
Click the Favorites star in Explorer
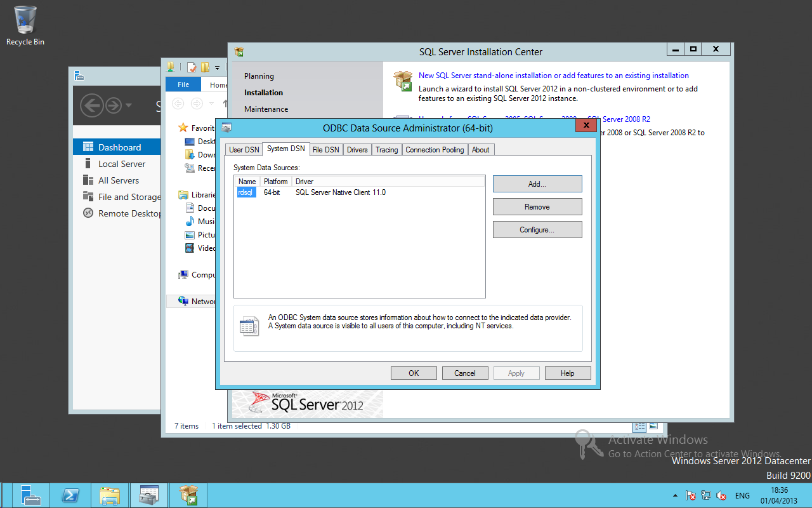pos(183,128)
